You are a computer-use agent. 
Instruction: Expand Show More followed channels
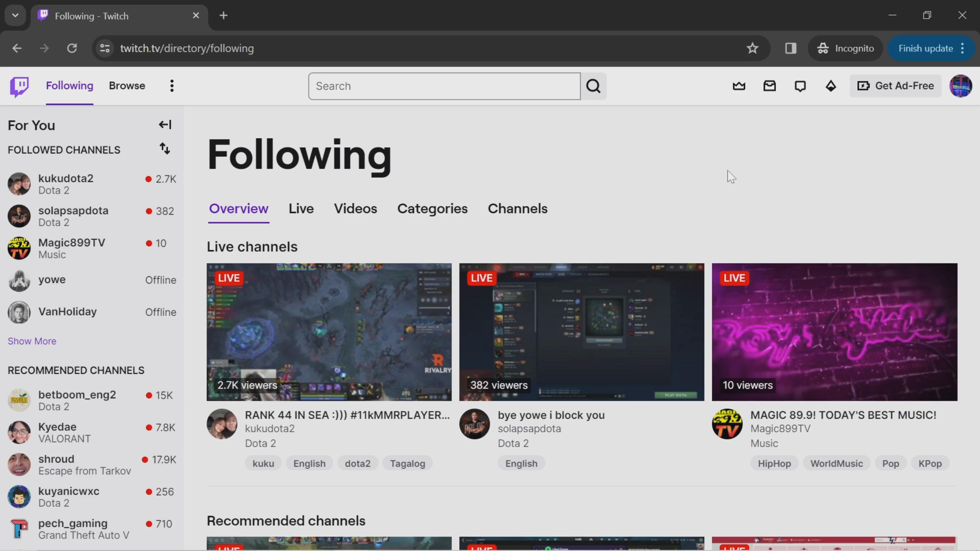point(32,341)
